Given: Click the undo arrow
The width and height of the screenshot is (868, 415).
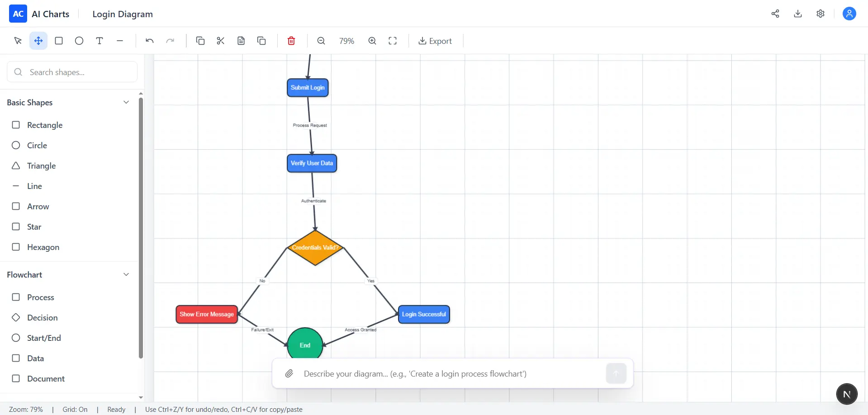Looking at the screenshot, I should [x=150, y=41].
